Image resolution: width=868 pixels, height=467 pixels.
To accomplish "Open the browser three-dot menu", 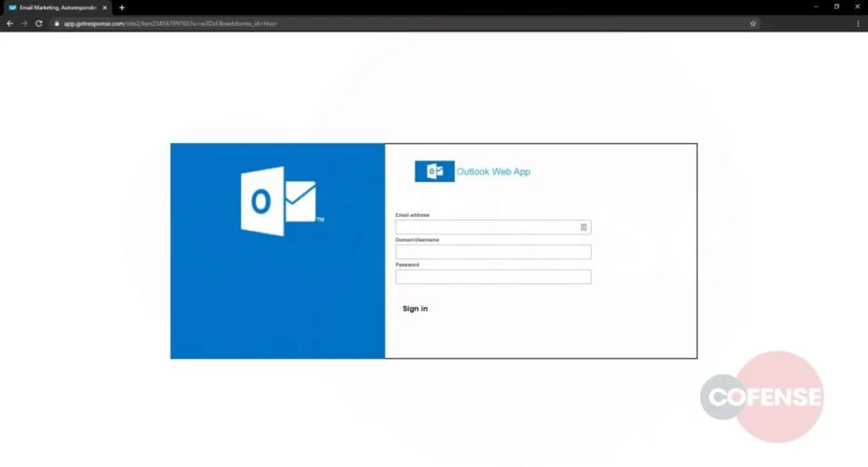I will pos(858,24).
